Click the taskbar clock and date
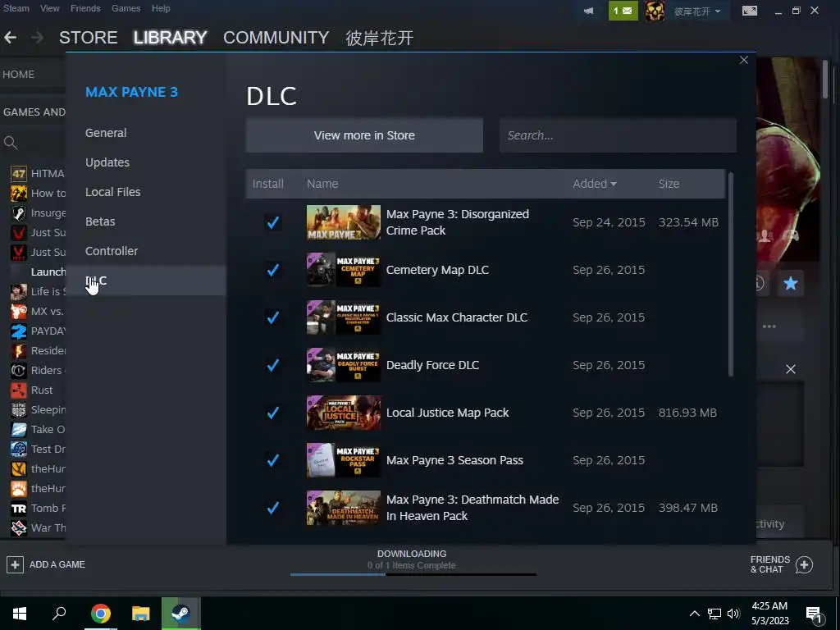840x630 pixels. coord(769,614)
